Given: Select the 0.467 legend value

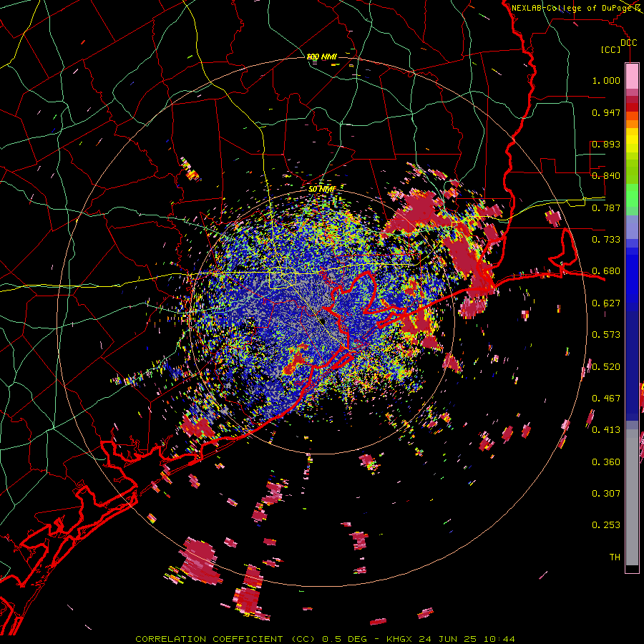Looking at the screenshot, I should (606, 399).
